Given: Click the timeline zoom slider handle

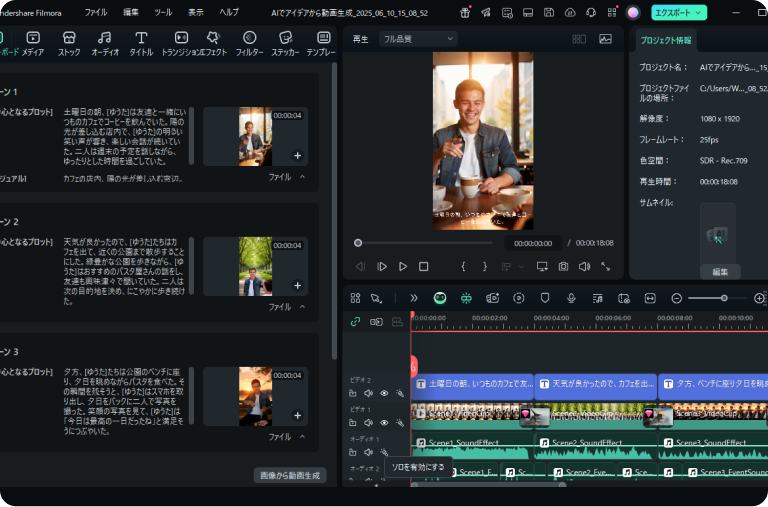Looking at the screenshot, I should [724, 298].
